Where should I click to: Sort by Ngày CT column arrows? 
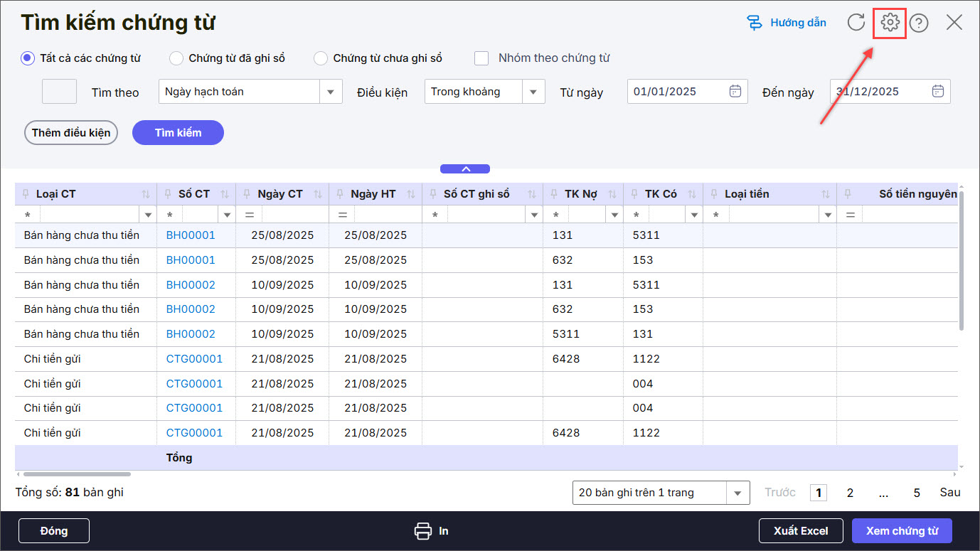pos(318,194)
